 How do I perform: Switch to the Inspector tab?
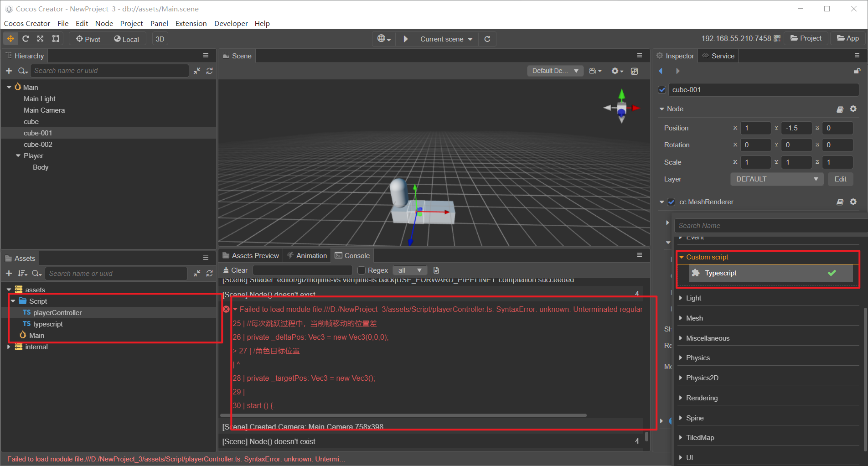(x=675, y=56)
